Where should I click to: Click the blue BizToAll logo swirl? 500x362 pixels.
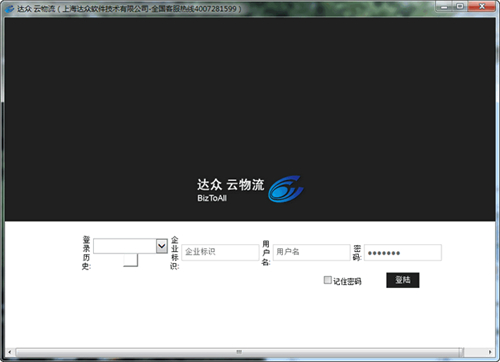click(x=286, y=189)
